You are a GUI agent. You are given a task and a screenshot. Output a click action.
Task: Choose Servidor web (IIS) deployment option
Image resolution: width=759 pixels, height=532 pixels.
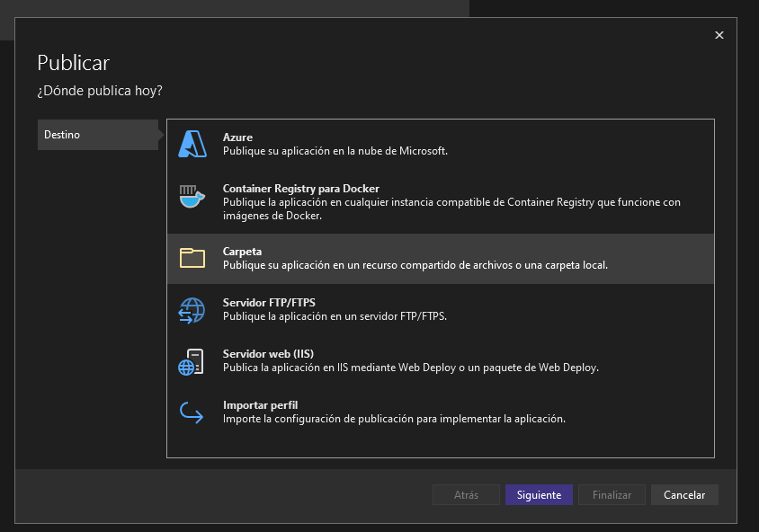pos(405,360)
